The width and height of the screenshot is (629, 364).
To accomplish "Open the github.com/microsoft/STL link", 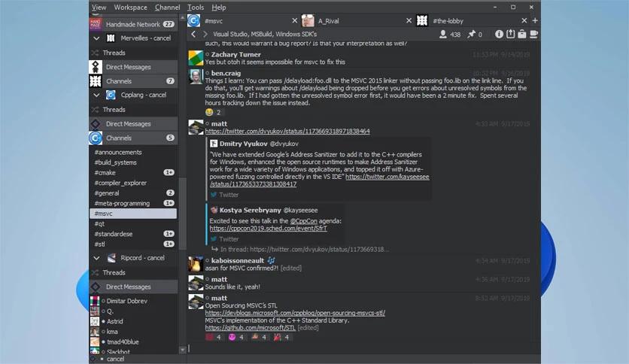I will (x=250, y=327).
